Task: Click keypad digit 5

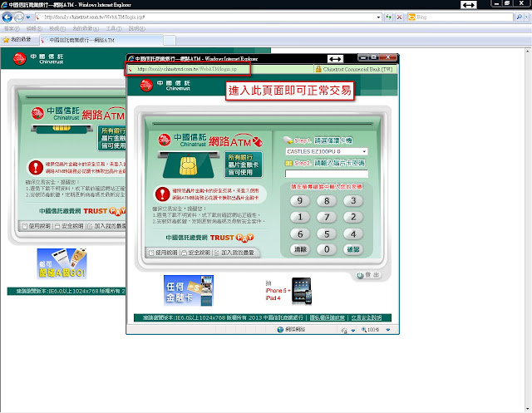Action: point(327,234)
